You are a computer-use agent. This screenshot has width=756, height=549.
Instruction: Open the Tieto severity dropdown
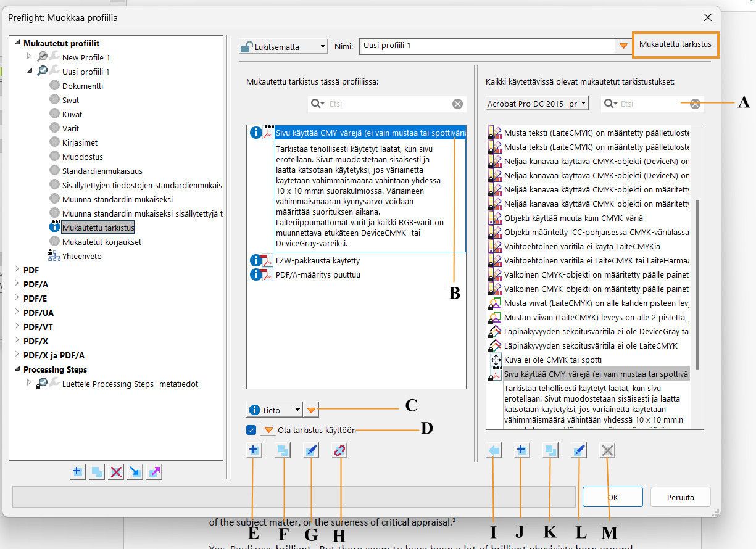click(x=275, y=410)
